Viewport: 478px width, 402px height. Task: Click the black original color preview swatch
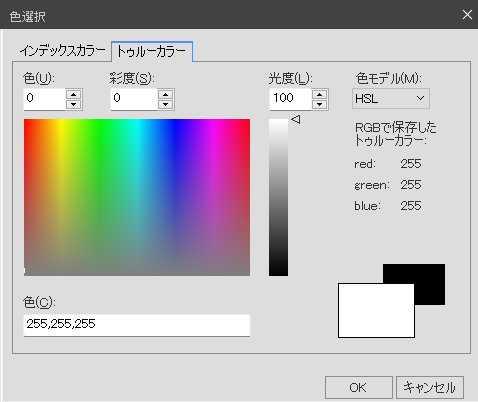tap(430, 277)
